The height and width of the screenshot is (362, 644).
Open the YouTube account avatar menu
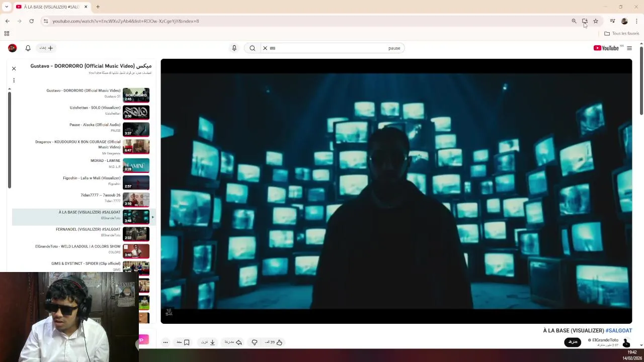coord(13,48)
